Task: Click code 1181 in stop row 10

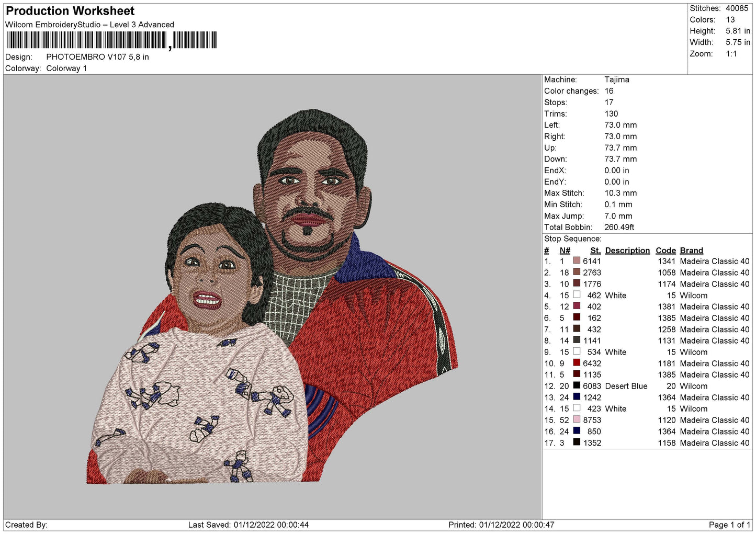Action: click(667, 363)
